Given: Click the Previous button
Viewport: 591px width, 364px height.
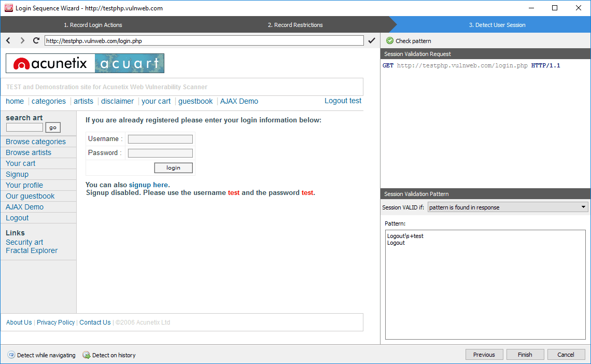Looking at the screenshot, I should click(484, 355).
